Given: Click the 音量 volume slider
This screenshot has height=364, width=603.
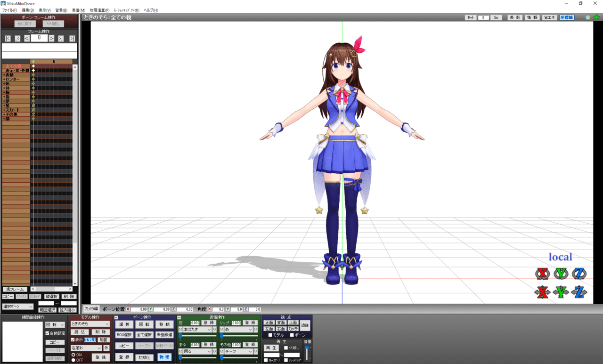Looking at the screenshot, I should [x=307, y=353].
